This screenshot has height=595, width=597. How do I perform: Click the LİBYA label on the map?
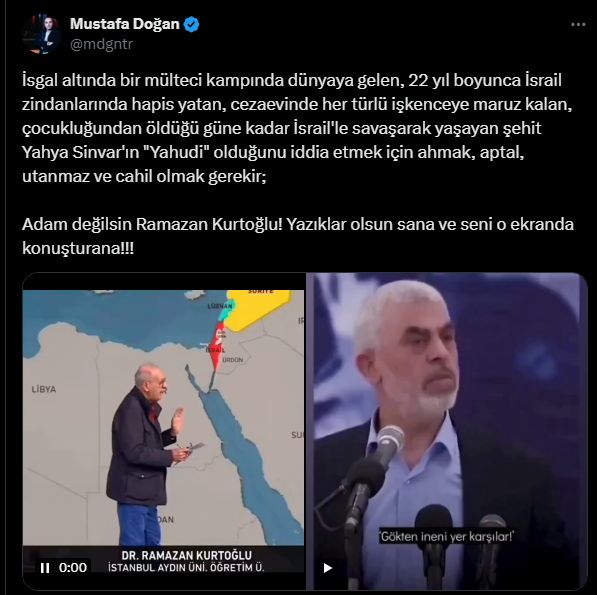tap(44, 389)
